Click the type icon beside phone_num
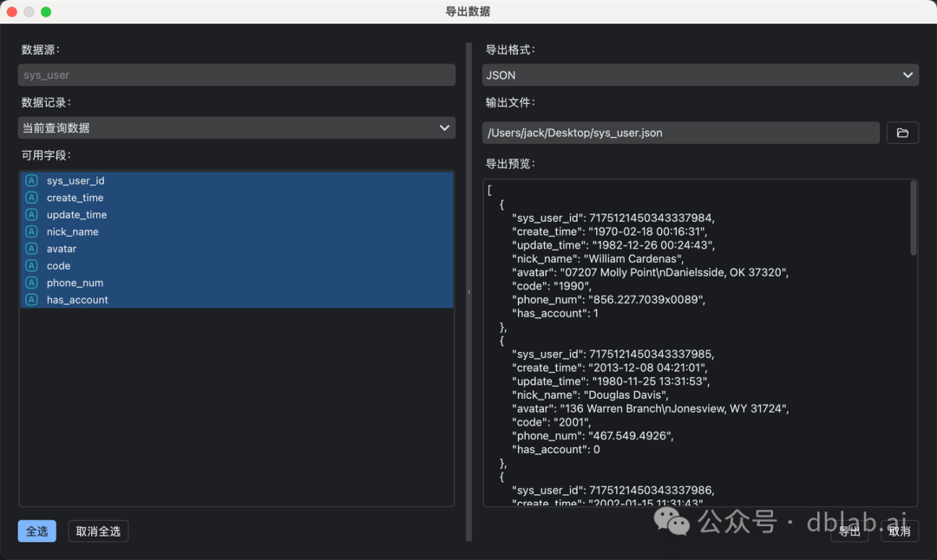 pos(31,283)
